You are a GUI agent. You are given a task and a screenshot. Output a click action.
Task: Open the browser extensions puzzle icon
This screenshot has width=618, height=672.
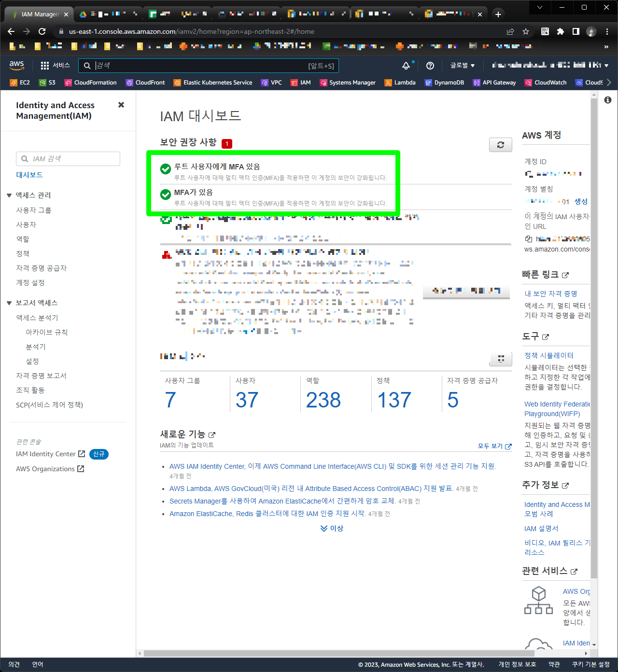tap(560, 31)
